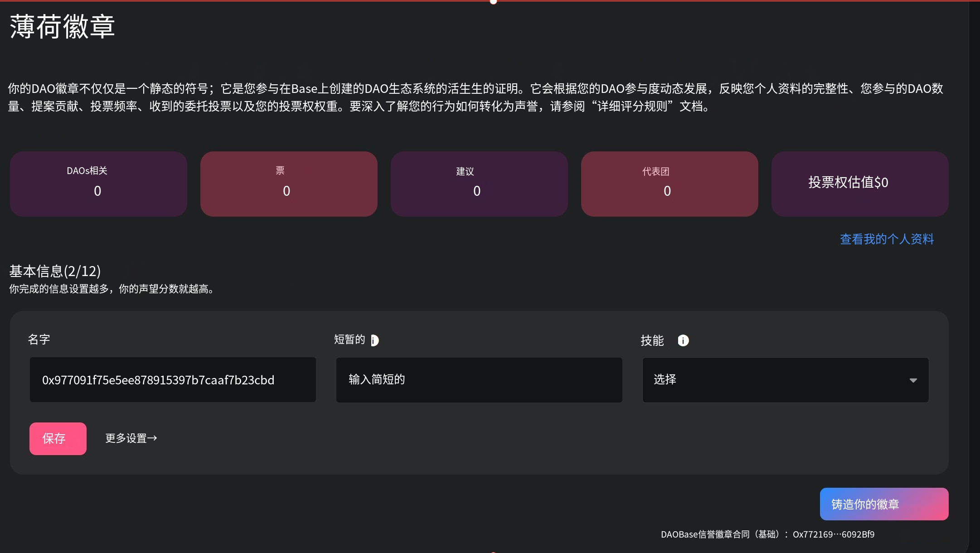Click the 薄荷徽章 page title
Image resolution: width=980 pixels, height=553 pixels.
point(63,27)
